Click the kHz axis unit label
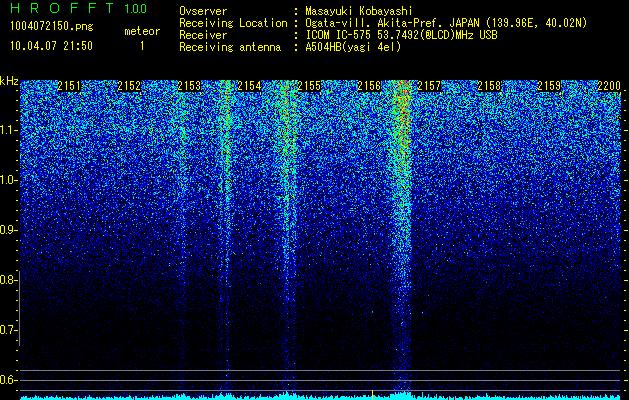The height and width of the screenshot is (400, 629). click(9, 81)
